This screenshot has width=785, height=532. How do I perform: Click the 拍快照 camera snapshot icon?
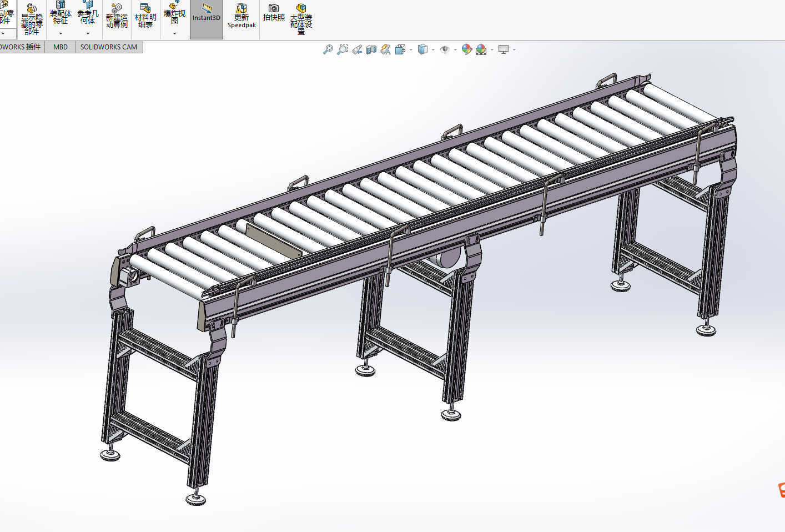click(x=274, y=13)
